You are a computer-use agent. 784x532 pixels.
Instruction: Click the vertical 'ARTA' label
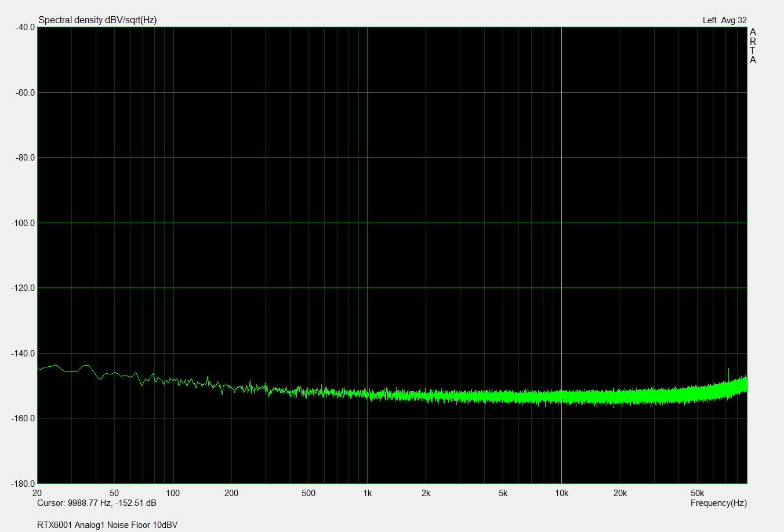click(x=753, y=46)
